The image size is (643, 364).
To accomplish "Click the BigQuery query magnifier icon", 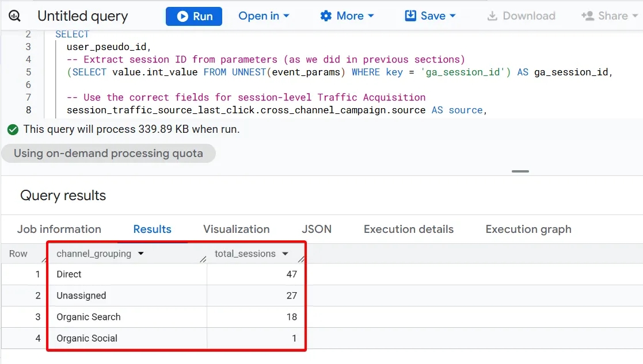I will [14, 16].
